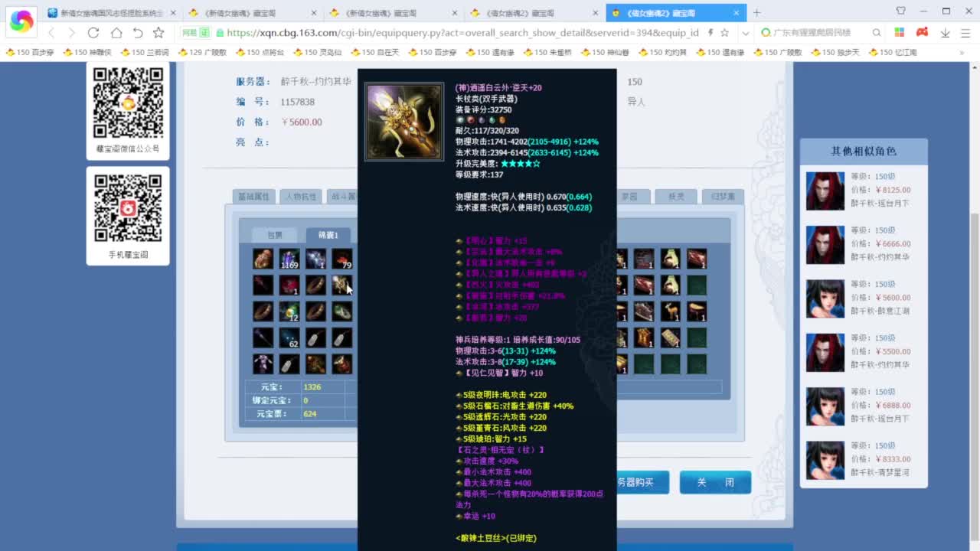Open a new browser tab with plus button
The image size is (980, 551).
pyautogui.click(x=757, y=12)
